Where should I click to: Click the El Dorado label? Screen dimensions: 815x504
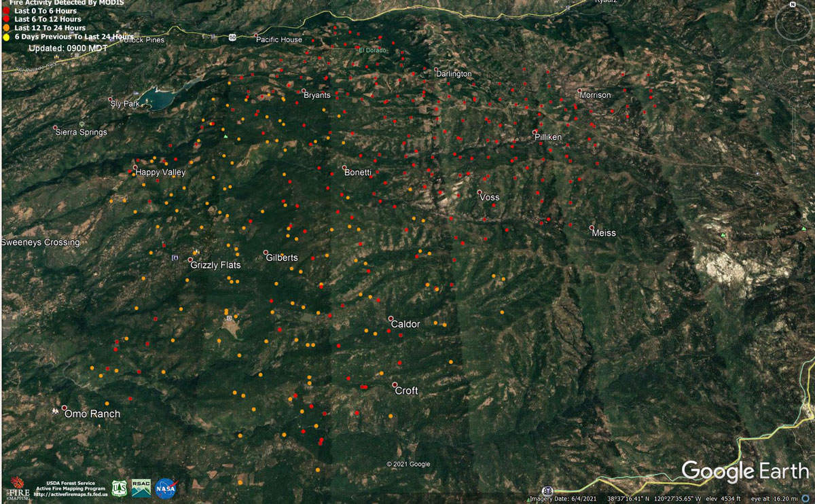pos(372,50)
